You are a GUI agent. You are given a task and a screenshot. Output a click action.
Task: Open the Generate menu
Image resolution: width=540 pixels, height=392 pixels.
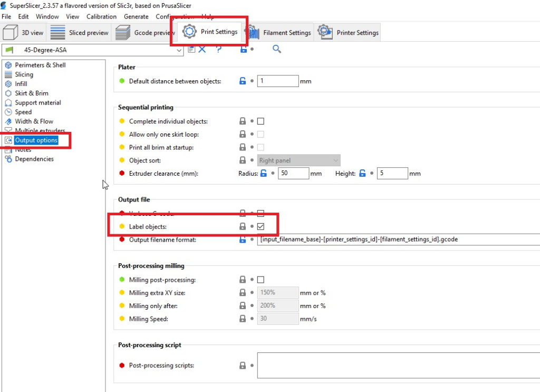(136, 16)
